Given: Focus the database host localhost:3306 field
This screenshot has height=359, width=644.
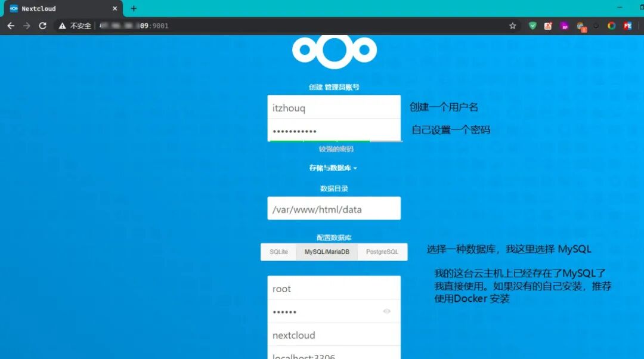Looking at the screenshot, I should click(334, 354).
